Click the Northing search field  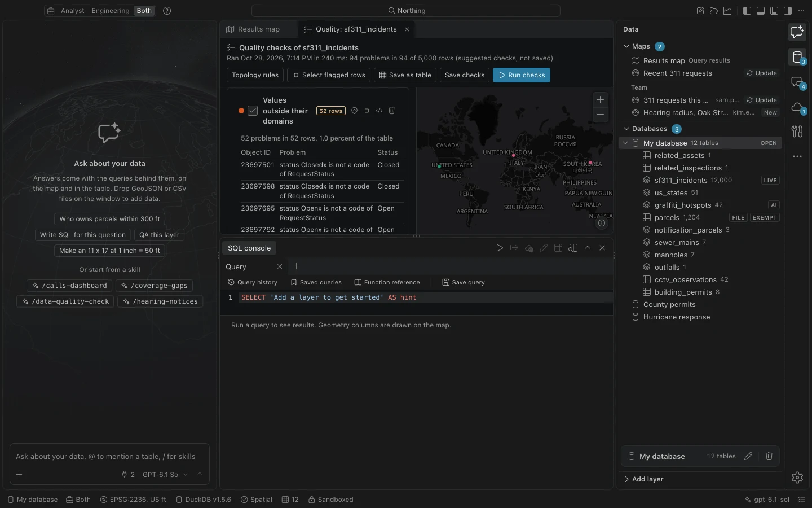click(406, 11)
